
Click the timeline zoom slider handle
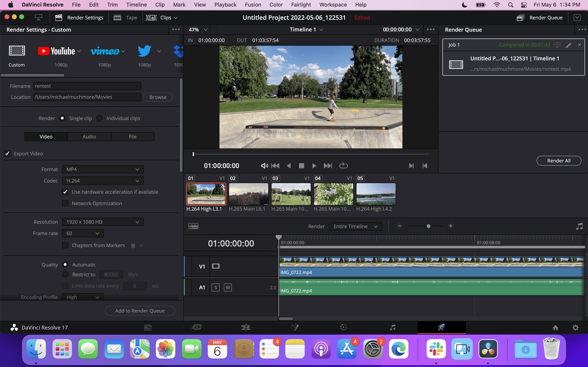point(428,226)
